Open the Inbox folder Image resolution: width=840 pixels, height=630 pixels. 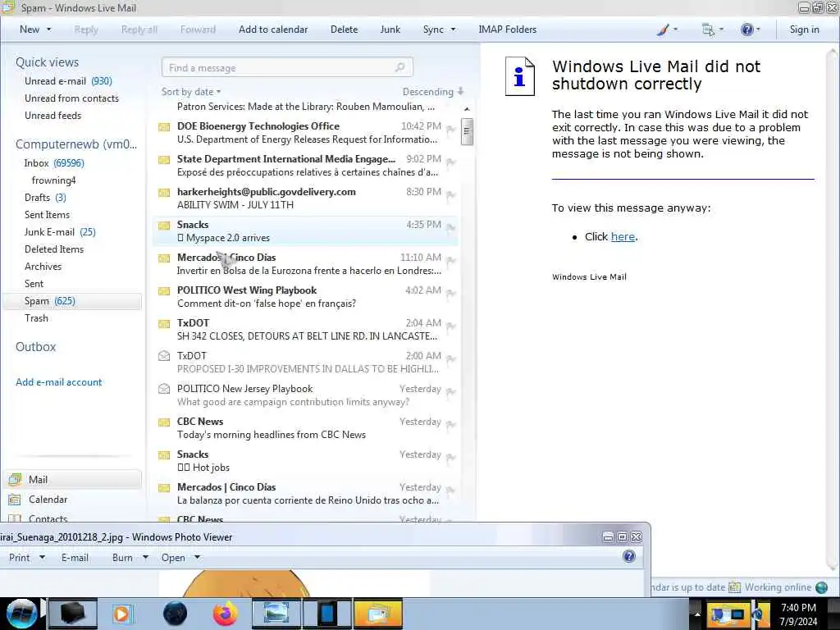pyautogui.click(x=53, y=163)
